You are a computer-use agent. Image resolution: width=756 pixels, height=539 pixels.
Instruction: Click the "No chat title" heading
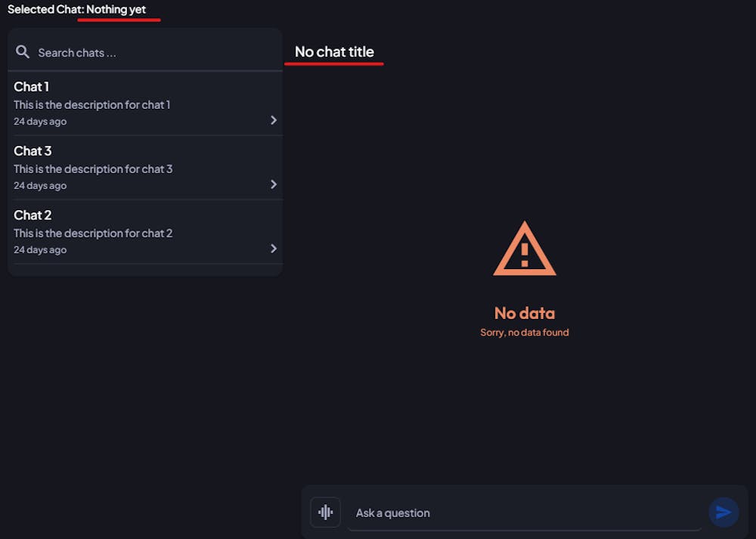[334, 52]
